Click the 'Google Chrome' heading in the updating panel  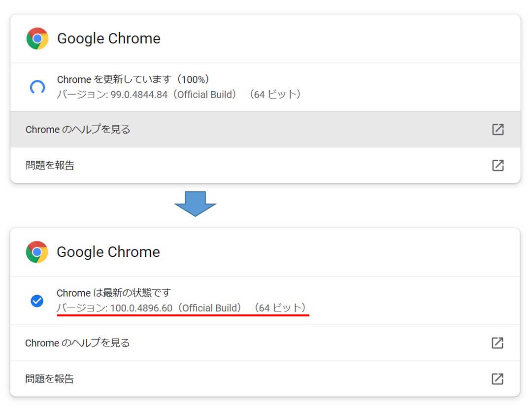tap(109, 38)
